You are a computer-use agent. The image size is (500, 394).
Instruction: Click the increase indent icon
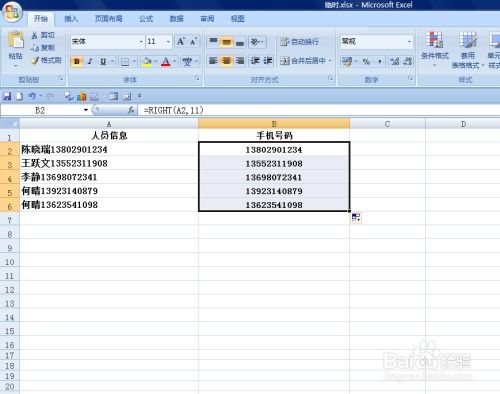point(268,61)
